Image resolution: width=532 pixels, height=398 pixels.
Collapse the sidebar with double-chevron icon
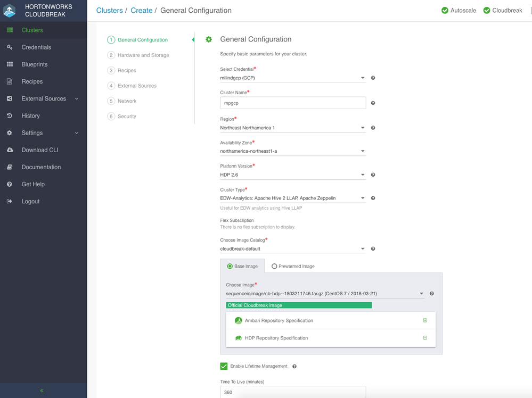click(x=42, y=391)
